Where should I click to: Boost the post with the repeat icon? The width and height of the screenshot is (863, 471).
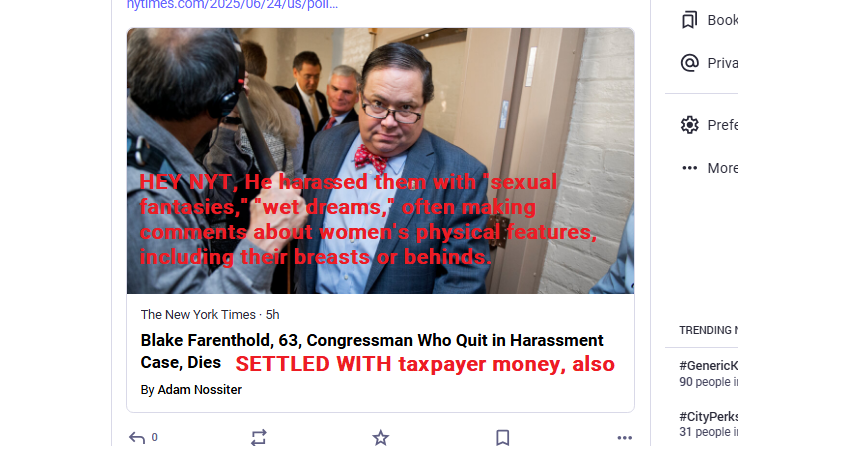click(x=259, y=438)
